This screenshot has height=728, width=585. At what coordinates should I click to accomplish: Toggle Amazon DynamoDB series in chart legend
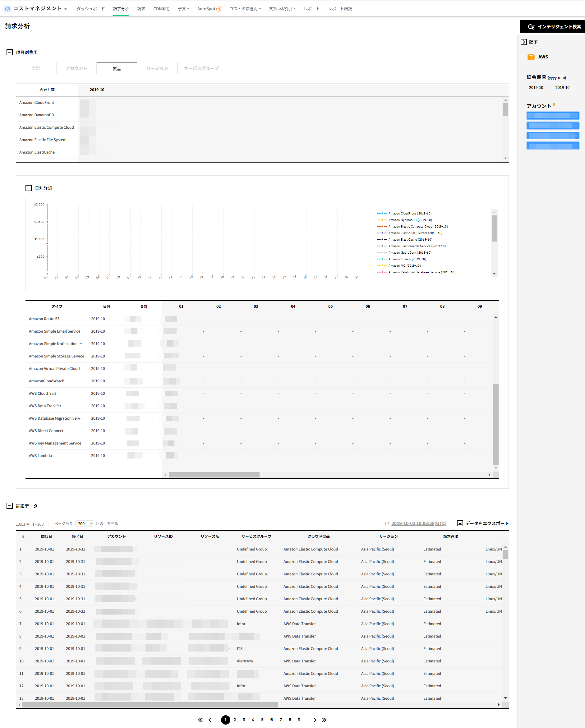coord(410,220)
